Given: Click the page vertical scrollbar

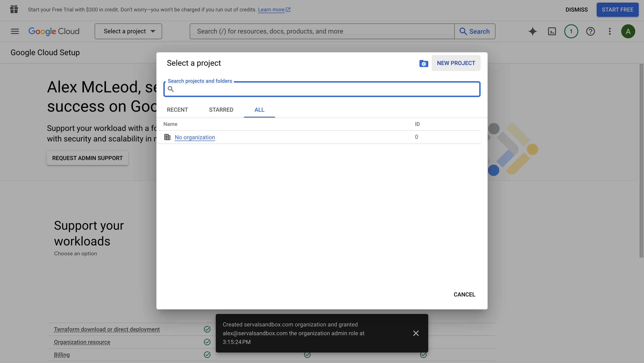Looking at the screenshot, I should click(x=642, y=161).
